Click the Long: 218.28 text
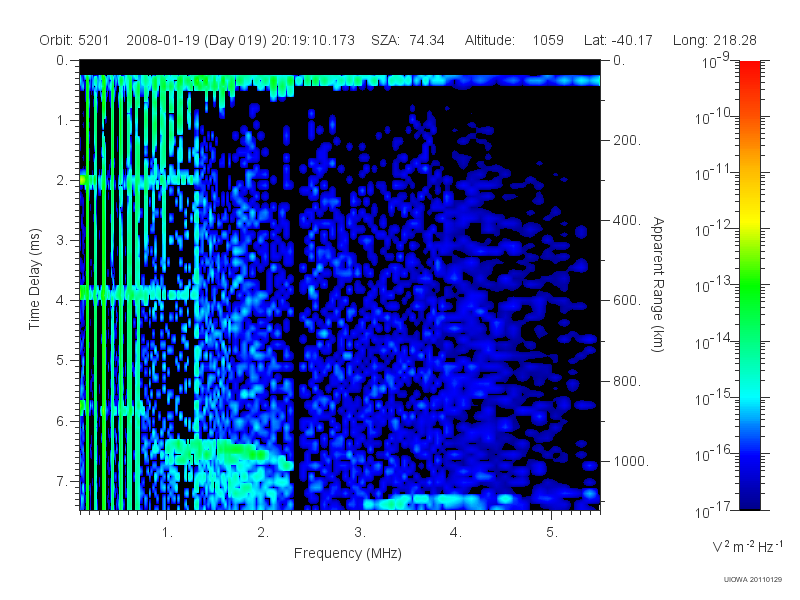800x600 pixels. tap(714, 40)
